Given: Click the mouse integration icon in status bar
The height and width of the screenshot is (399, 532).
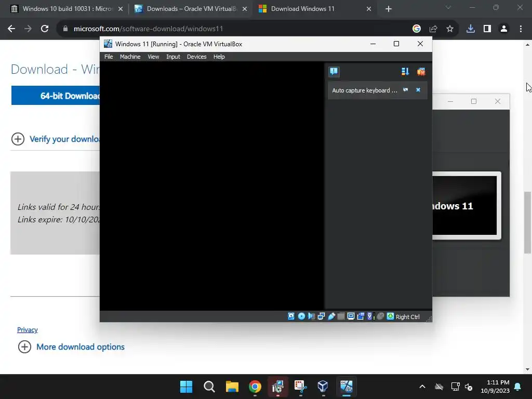Looking at the screenshot, I should [380, 316].
